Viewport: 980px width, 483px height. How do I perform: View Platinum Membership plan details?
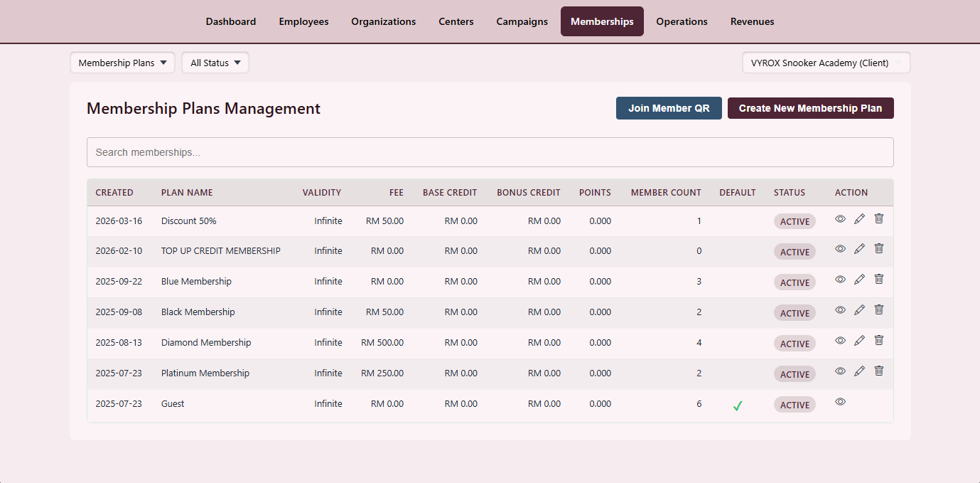click(840, 371)
